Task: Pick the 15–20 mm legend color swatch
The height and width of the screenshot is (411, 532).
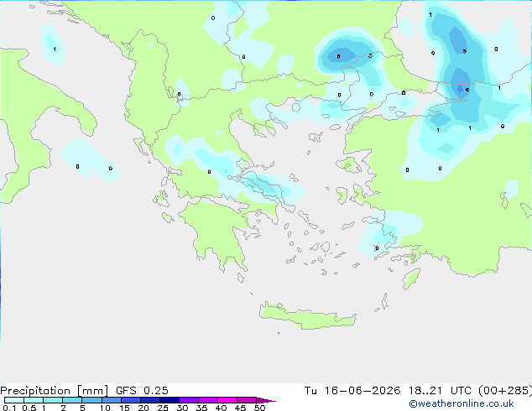Action: pos(130,400)
